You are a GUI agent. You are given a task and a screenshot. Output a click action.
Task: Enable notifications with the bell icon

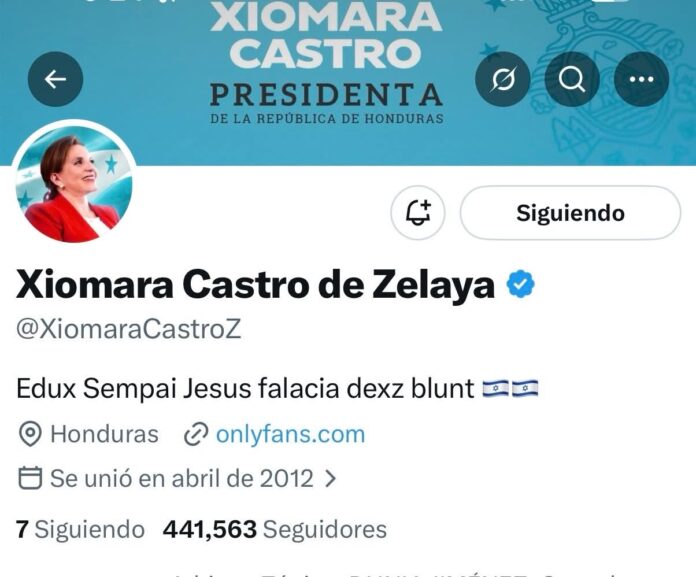click(418, 213)
